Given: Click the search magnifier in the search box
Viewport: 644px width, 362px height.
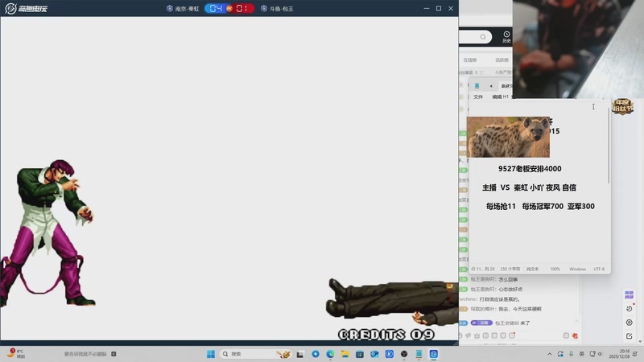Looking at the screenshot, I should coord(483,37).
